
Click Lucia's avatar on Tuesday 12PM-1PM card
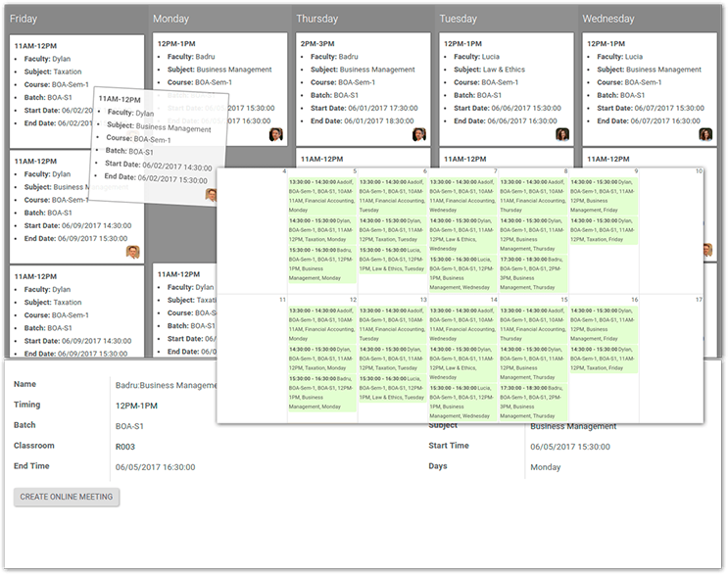[562, 134]
